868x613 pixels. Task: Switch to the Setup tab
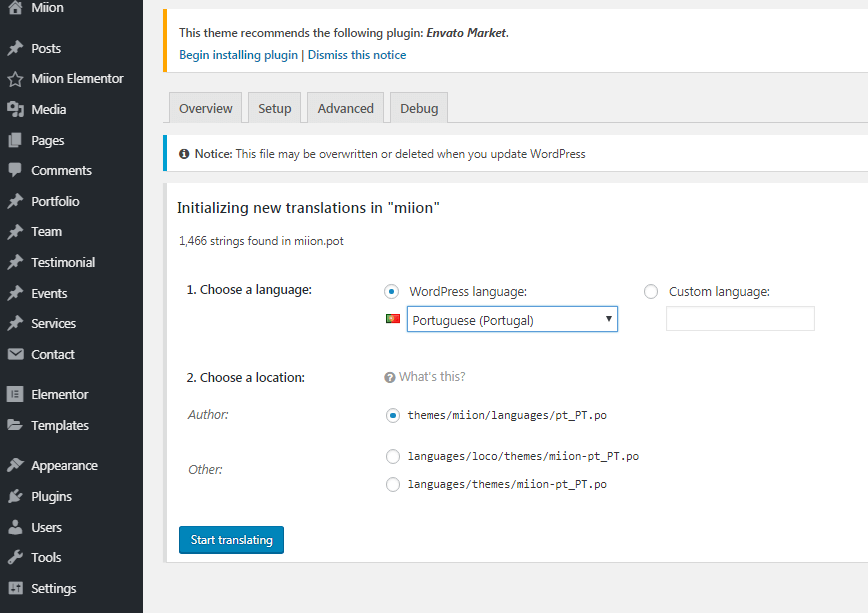point(275,108)
